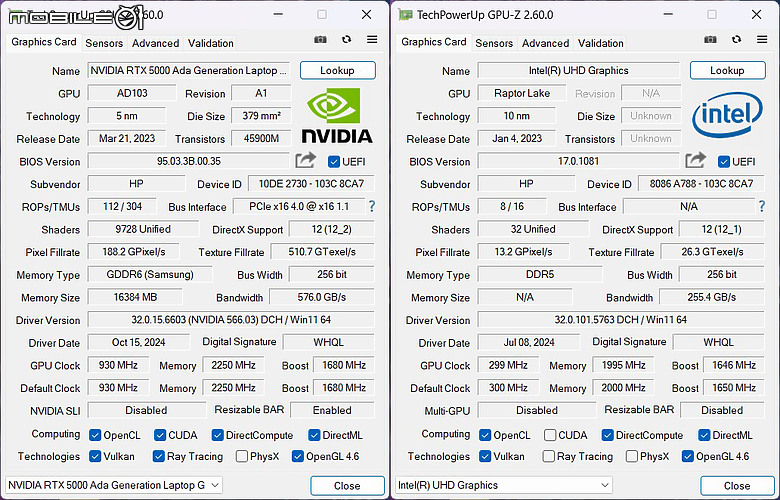Click Close button in NVIDIA window
This screenshot has height=500, width=780.
pos(347,486)
